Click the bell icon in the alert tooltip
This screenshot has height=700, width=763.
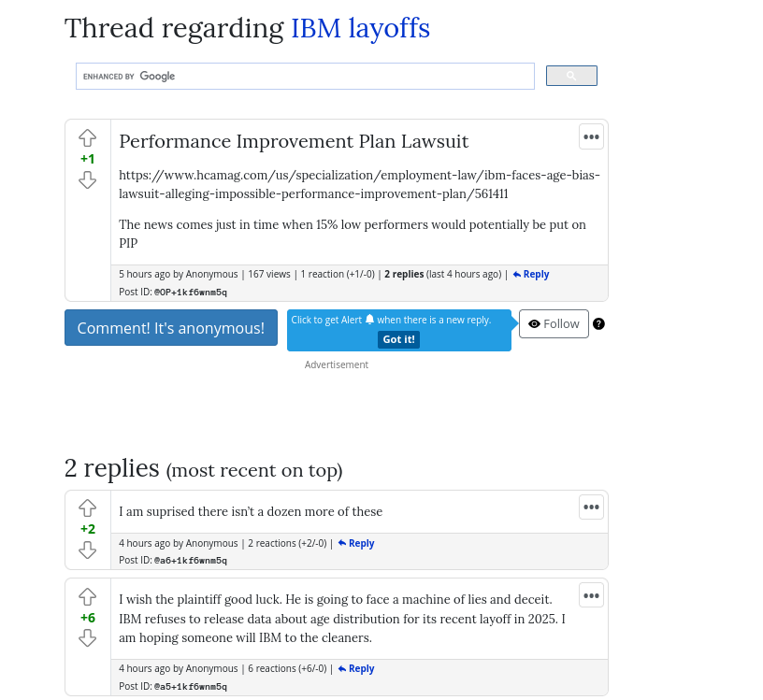pyautogui.click(x=369, y=320)
